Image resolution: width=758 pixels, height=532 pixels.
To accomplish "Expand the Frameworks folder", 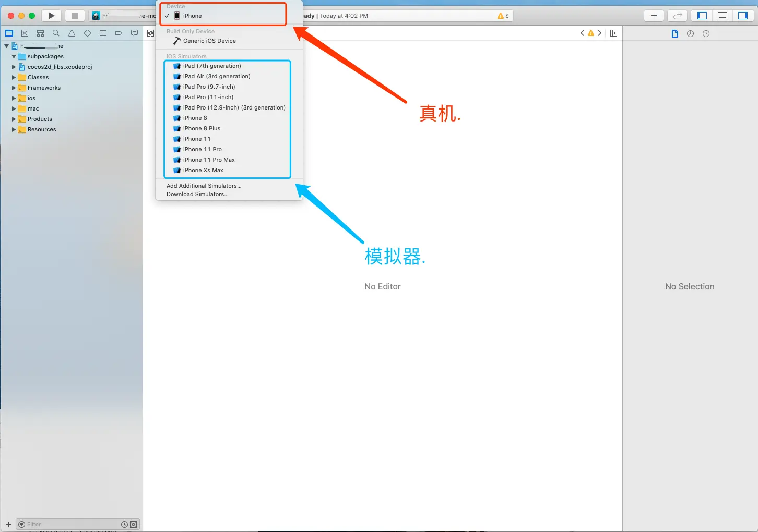I will click(x=14, y=88).
